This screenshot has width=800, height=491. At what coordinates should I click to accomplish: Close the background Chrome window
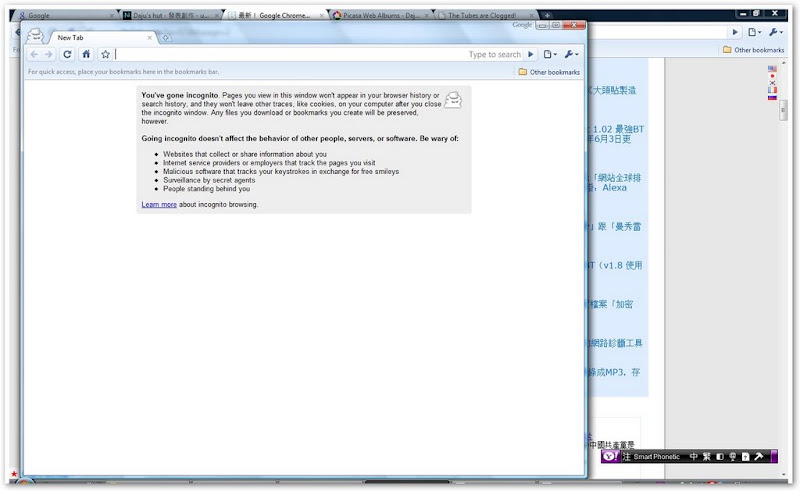776,13
